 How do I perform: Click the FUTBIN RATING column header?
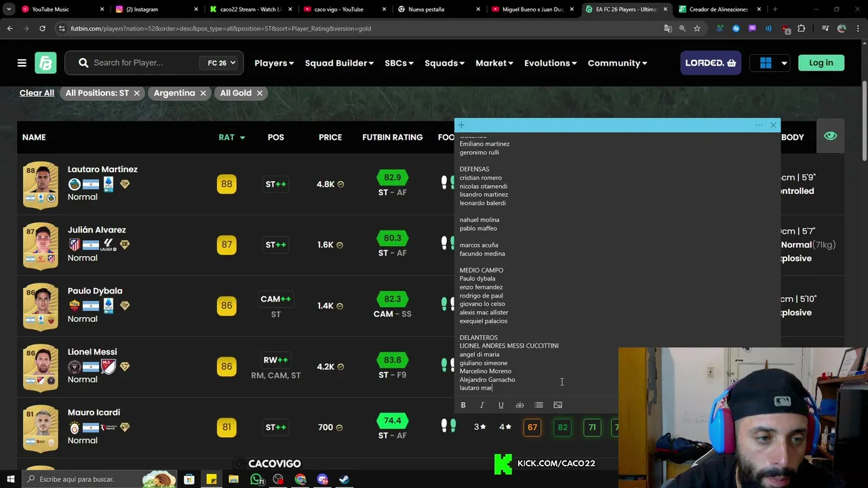392,138
